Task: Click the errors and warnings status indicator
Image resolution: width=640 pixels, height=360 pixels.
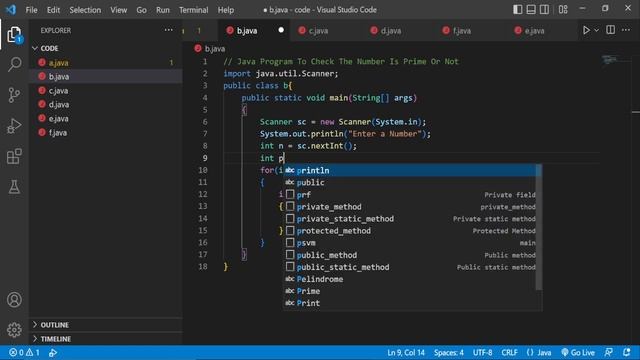Action: (24, 352)
